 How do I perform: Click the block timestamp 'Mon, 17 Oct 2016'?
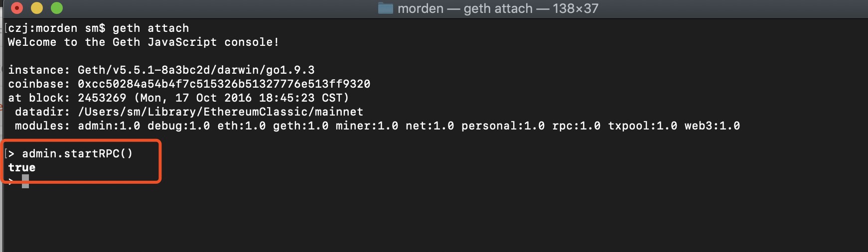196,98
